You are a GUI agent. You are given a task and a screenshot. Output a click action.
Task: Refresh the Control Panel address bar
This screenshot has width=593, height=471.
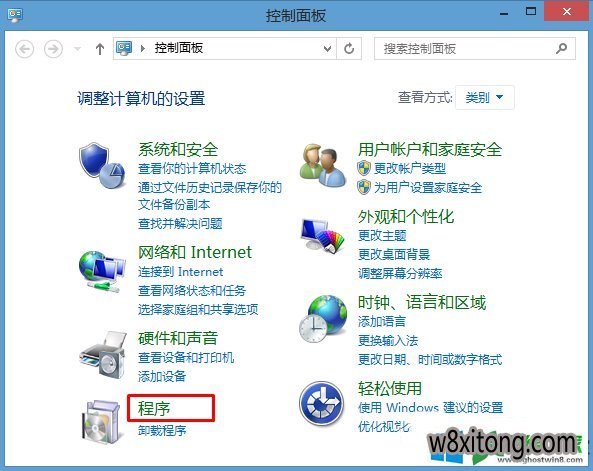(349, 48)
